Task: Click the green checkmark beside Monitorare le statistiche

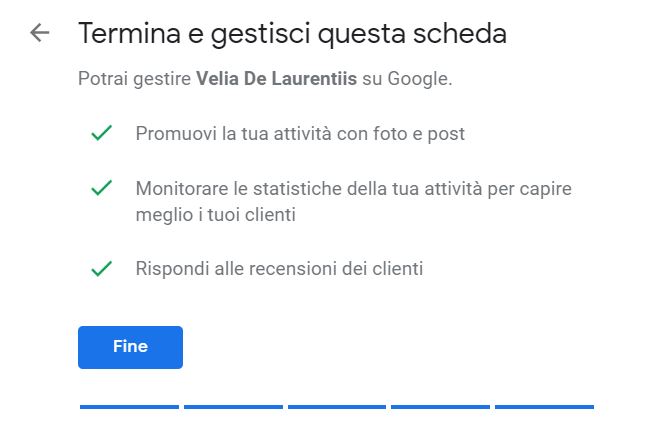Action: coord(101,188)
